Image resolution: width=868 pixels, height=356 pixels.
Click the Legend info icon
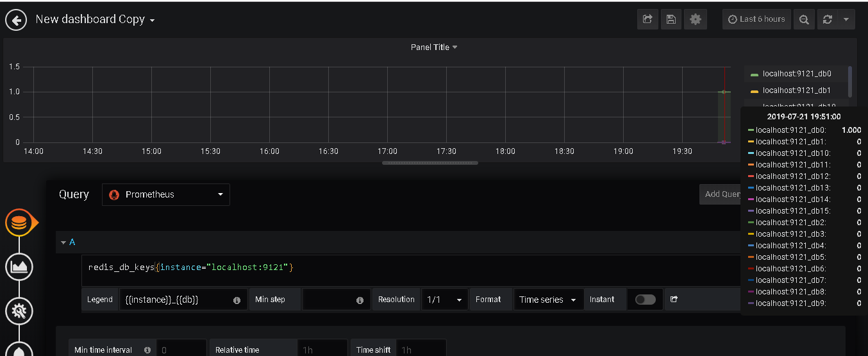pyautogui.click(x=237, y=300)
